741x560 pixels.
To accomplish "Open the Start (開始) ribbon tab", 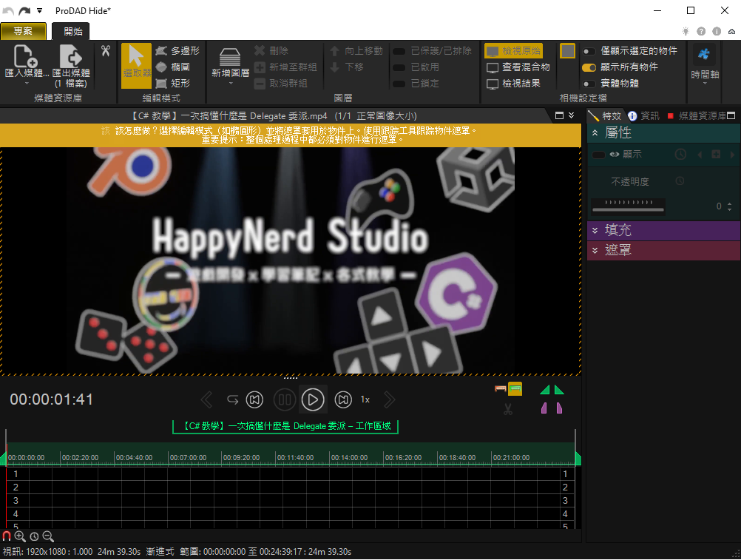I will pyautogui.click(x=72, y=31).
